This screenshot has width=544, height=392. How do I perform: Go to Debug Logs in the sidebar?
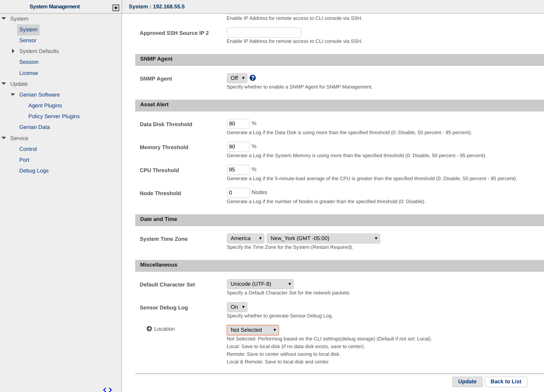tap(34, 171)
